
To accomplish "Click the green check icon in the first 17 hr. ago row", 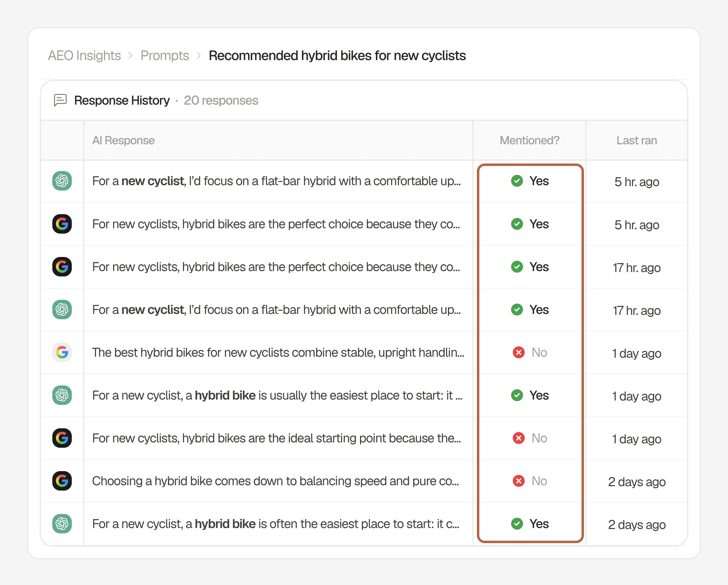I will (517, 267).
